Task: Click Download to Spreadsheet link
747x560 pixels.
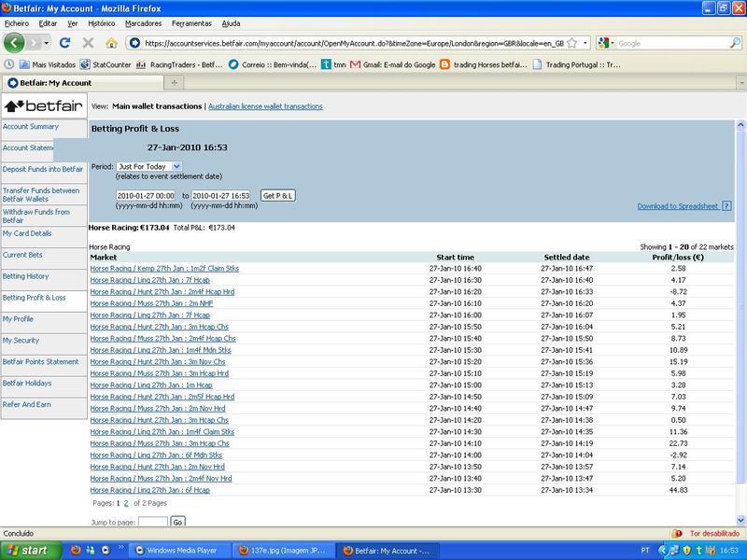Action: [x=678, y=206]
